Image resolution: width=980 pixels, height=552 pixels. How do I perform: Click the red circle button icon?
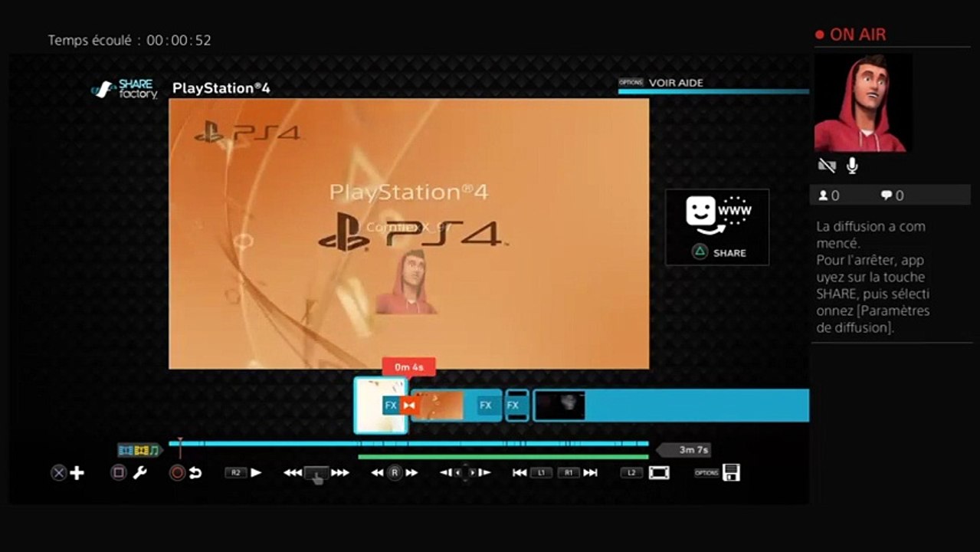pos(177,473)
